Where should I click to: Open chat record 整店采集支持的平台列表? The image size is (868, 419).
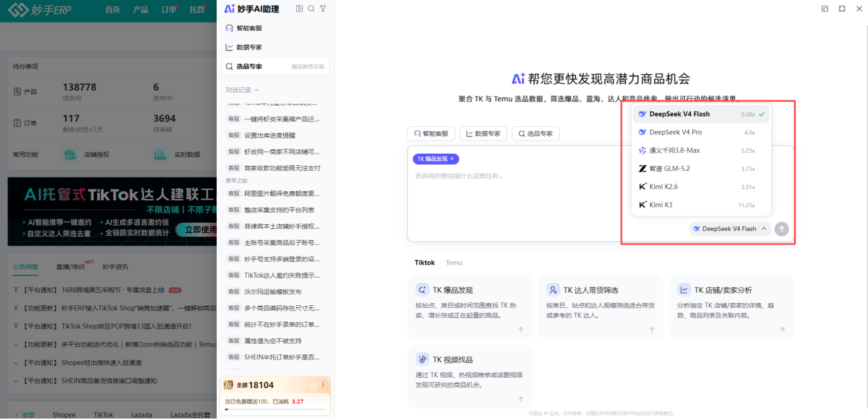pyautogui.click(x=275, y=210)
